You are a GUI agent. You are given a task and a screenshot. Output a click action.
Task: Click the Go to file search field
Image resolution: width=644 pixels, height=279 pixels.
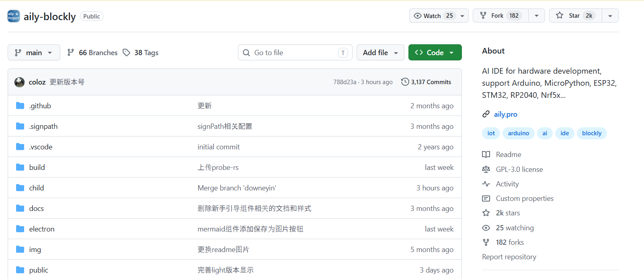(295, 52)
